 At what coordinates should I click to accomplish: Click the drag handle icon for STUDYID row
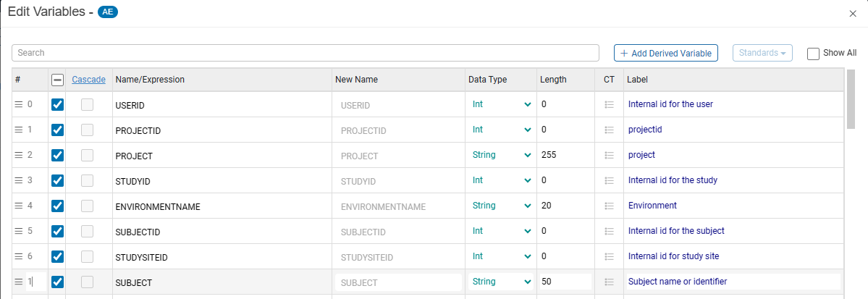pyautogui.click(x=19, y=180)
